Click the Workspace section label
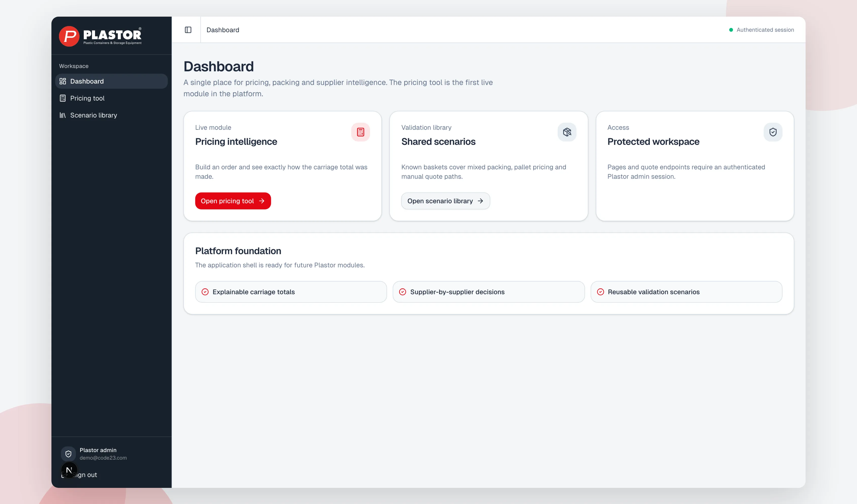 point(74,66)
